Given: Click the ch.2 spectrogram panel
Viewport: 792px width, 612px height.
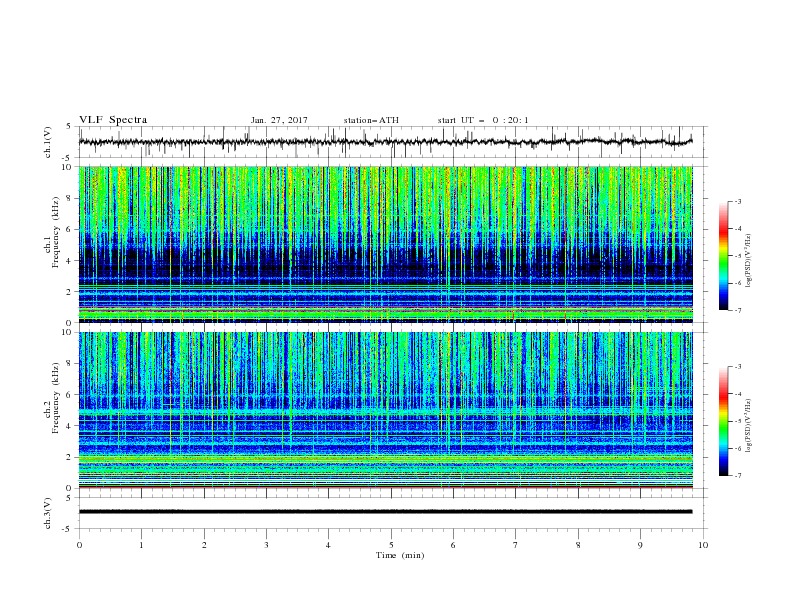Looking at the screenshot, I should [386, 410].
